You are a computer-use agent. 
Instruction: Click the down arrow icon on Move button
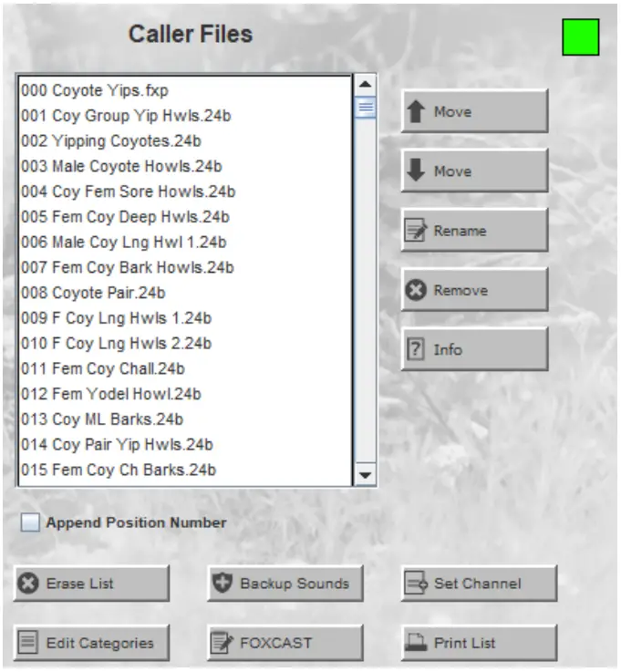click(416, 171)
